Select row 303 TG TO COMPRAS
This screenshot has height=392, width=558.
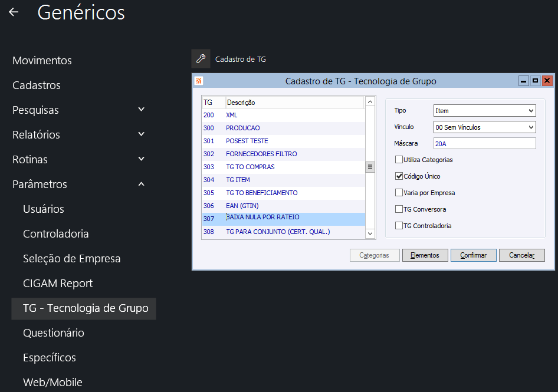(283, 167)
